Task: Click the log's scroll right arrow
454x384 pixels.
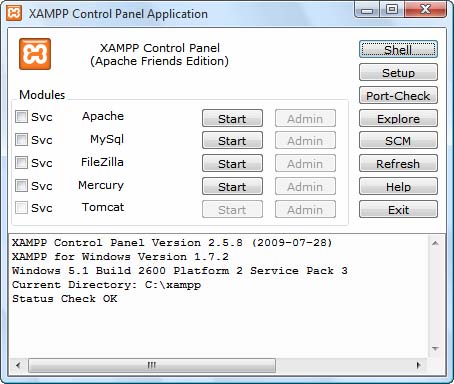Action: click(x=418, y=365)
